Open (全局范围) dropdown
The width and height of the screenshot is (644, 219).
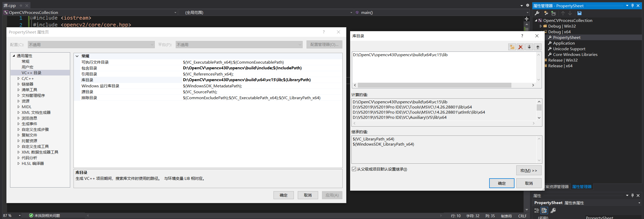(351, 12)
